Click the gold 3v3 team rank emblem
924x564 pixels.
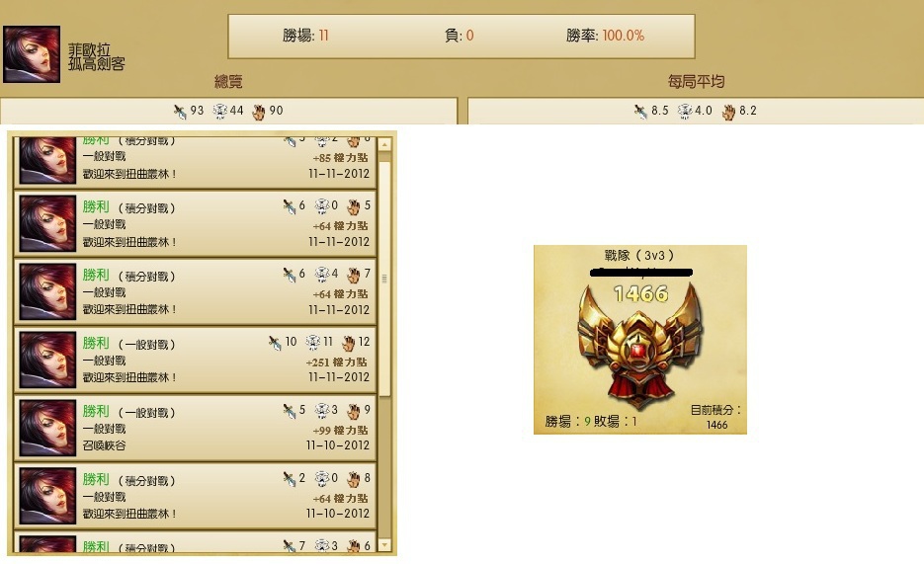coord(640,348)
